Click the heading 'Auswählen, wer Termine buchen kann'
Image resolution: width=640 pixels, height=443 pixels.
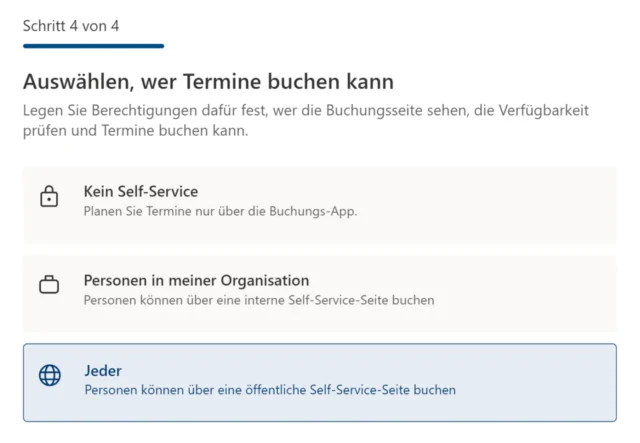(x=208, y=81)
